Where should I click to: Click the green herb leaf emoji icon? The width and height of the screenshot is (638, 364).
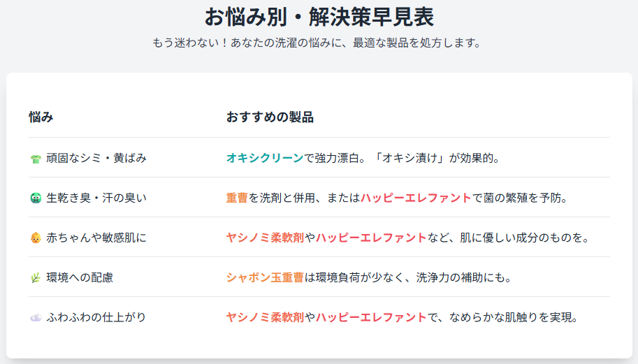click(x=36, y=278)
